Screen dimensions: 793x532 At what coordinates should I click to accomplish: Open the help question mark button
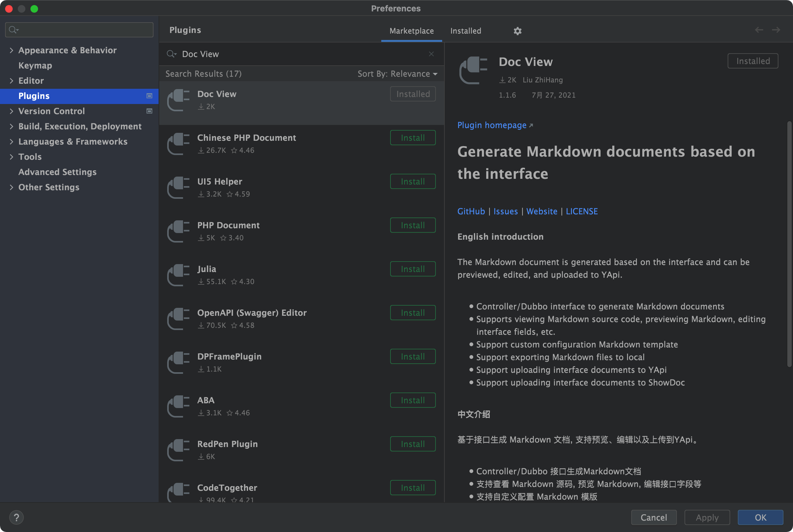16,517
